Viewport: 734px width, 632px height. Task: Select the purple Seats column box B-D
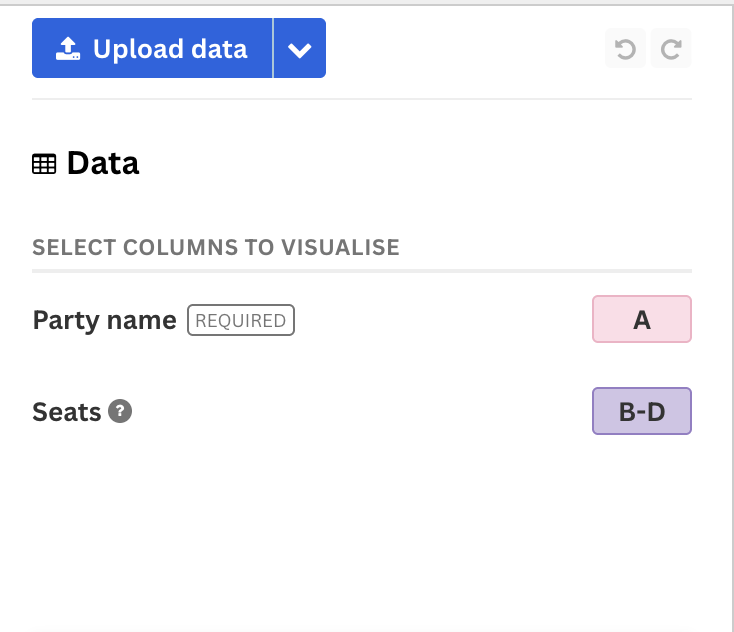[642, 411]
